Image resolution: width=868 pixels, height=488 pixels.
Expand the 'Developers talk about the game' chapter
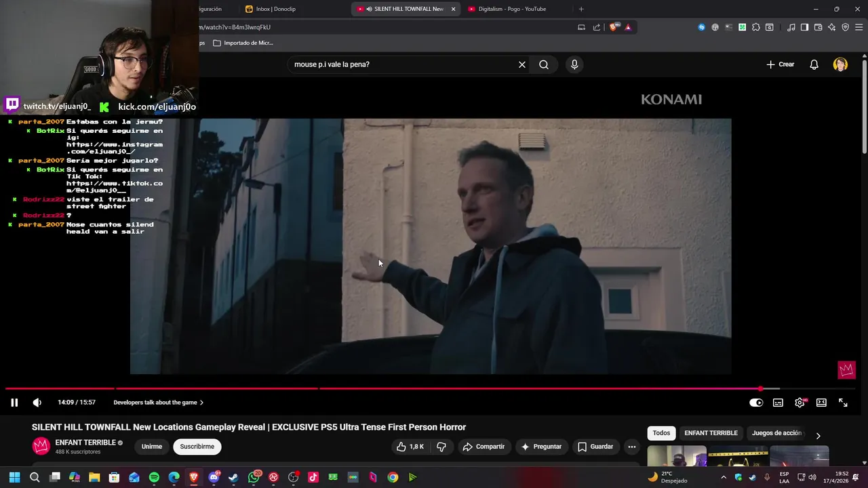coord(159,403)
